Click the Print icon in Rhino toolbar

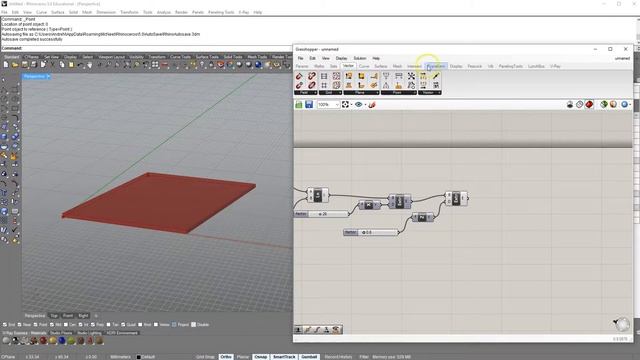(34, 64)
